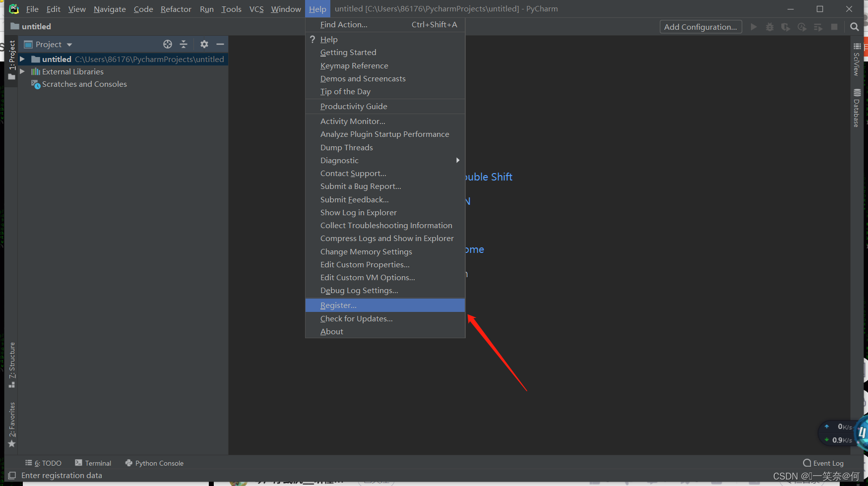The image size is (868, 486).
Task: Close the Help menu via Help tab
Action: coord(317,9)
